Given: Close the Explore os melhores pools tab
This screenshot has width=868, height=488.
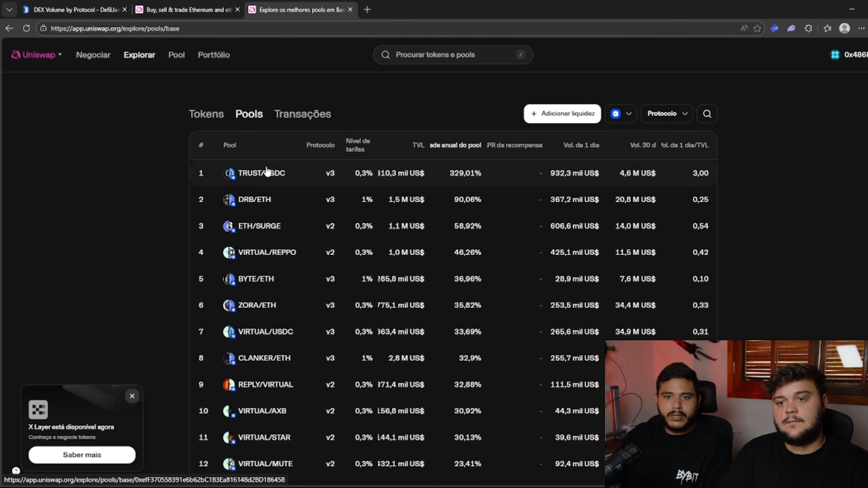Looking at the screenshot, I should pyautogui.click(x=350, y=9).
